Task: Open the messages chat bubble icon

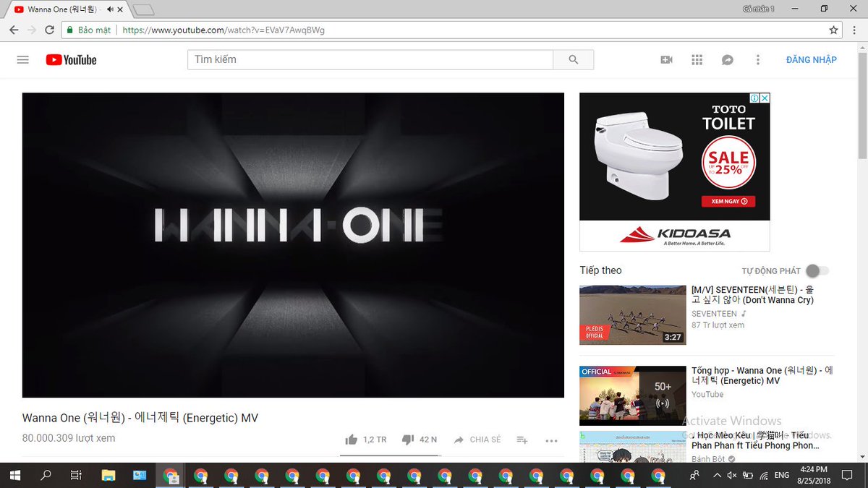Action: 728,60
